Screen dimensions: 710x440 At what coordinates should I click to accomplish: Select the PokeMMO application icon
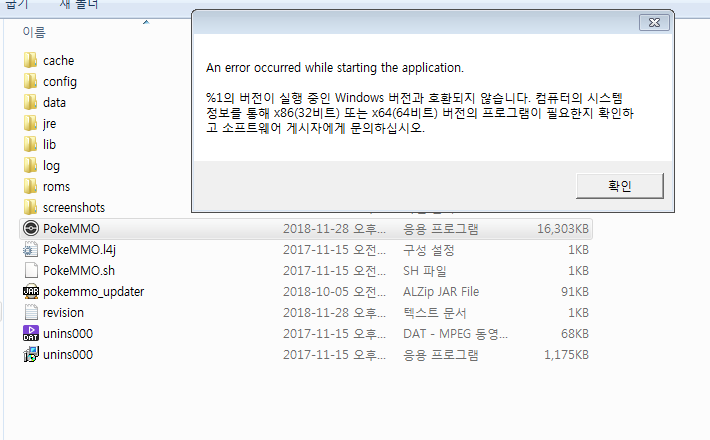point(30,228)
